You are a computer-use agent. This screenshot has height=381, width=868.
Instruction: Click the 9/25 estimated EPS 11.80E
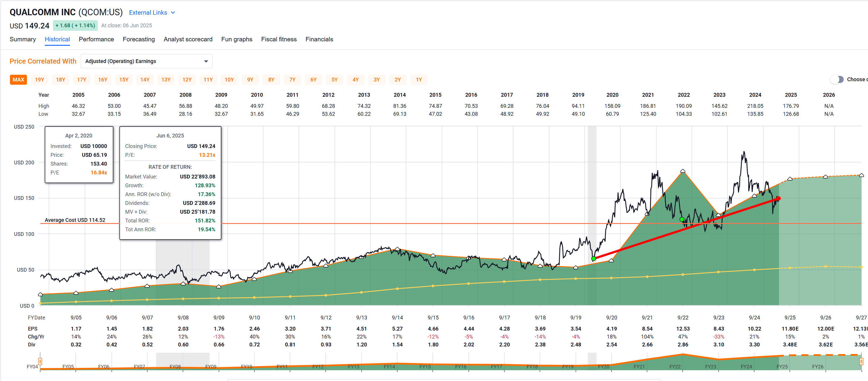click(x=790, y=329)
